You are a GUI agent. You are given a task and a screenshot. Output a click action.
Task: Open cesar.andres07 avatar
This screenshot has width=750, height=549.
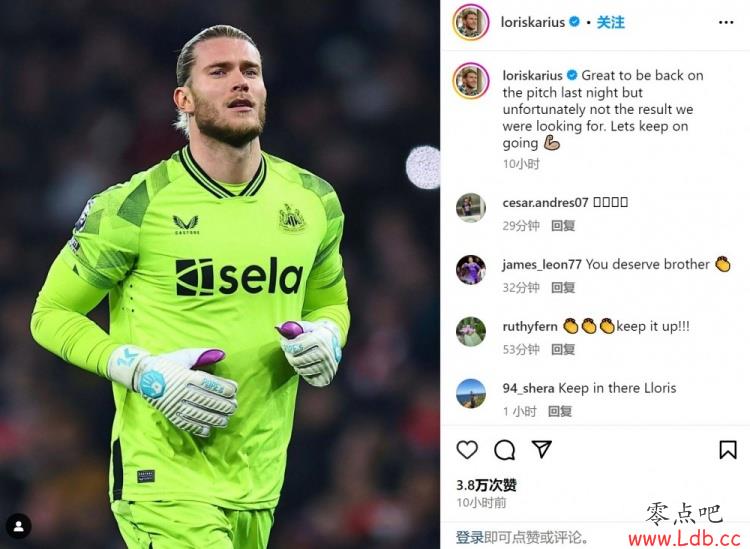[x=471, y=208]
